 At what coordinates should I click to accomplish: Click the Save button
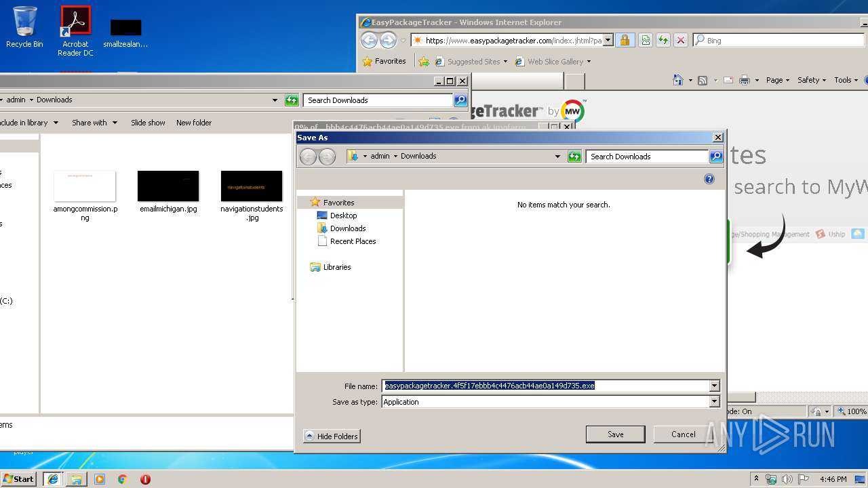click(x=616, y=434)
